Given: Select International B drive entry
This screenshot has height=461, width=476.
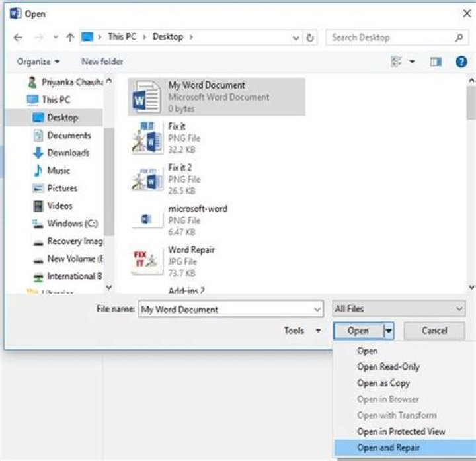Looking at the screenshot, I should (68, 276).
